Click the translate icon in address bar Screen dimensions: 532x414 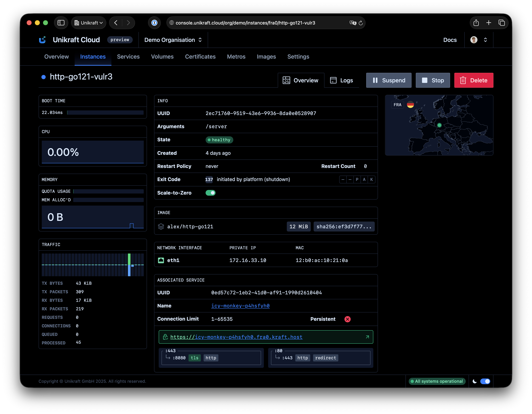(353, 23)
